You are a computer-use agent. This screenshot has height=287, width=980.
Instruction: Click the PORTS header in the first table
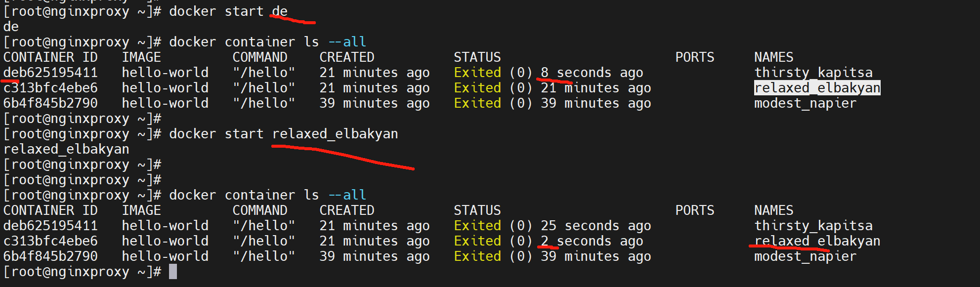click(694, 57)
